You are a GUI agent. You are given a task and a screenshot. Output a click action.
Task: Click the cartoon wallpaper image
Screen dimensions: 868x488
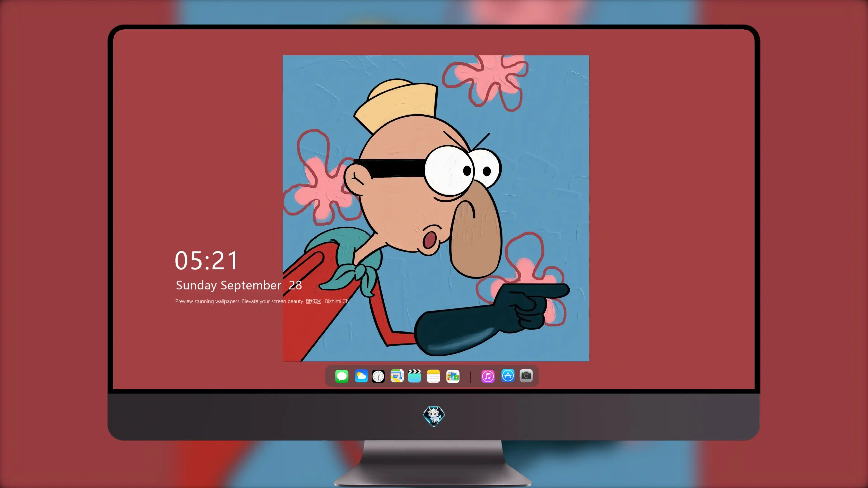click(x=436, y=208)
